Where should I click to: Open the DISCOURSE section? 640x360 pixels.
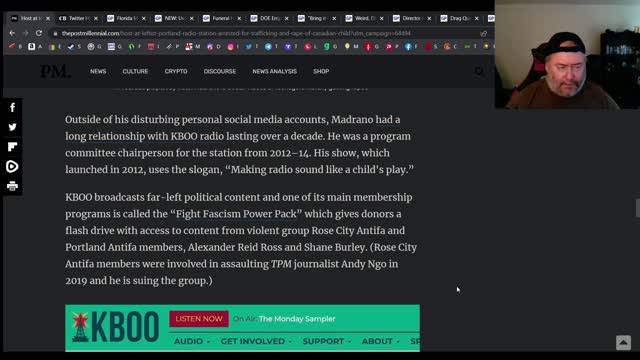point(220,71)
